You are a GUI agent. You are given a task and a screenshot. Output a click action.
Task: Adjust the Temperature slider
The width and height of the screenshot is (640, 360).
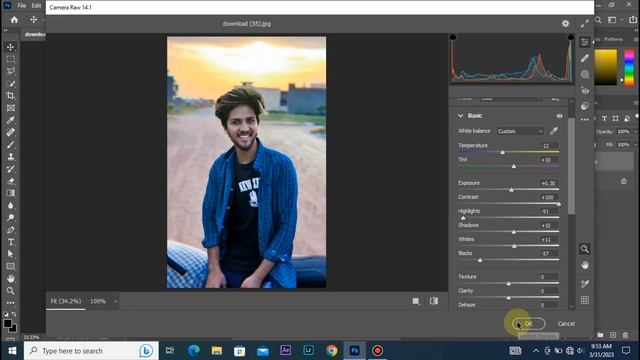pos(502,152)
